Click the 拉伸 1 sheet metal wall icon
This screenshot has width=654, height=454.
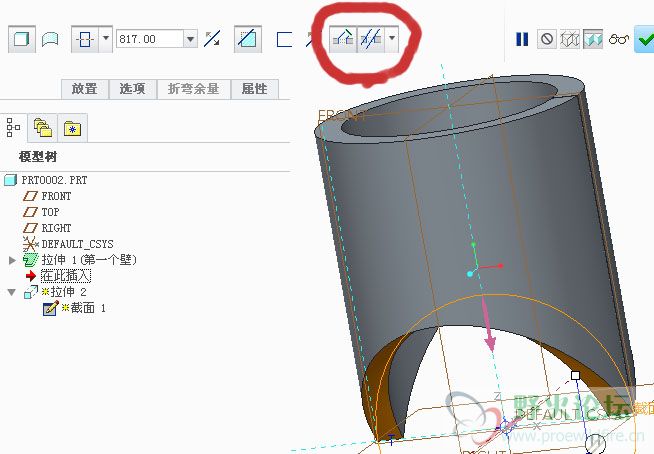[30, 260]
